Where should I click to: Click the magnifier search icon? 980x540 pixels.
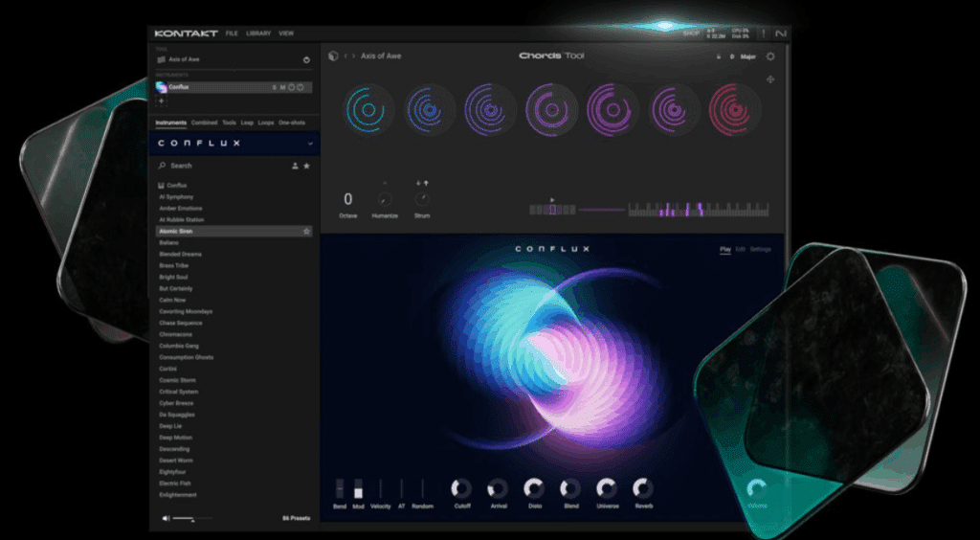162,166
